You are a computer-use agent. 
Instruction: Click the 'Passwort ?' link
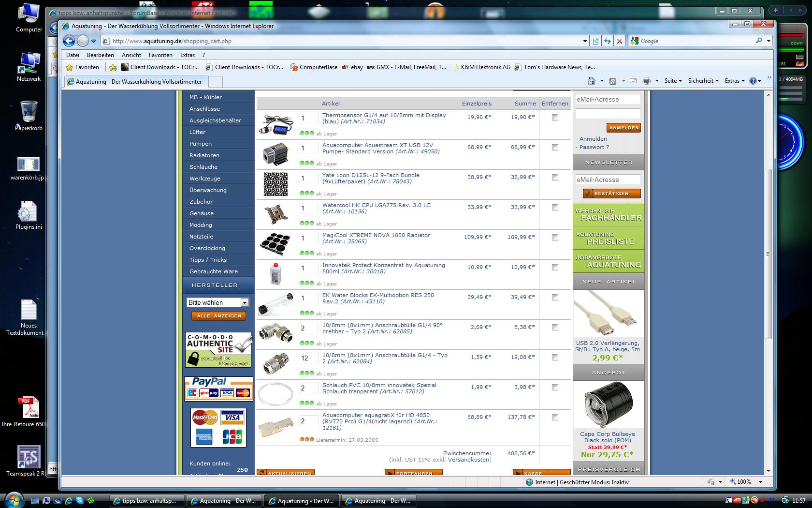(x=594, y=147)
